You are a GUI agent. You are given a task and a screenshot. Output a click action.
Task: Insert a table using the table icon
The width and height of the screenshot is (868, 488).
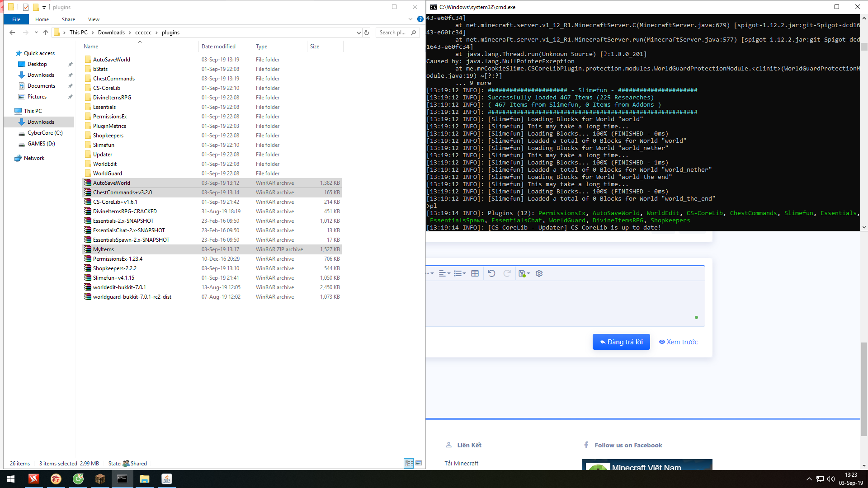point(475,273)
